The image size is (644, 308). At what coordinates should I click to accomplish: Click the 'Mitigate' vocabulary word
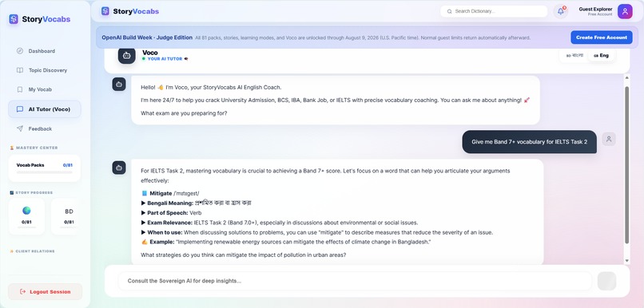161,193
